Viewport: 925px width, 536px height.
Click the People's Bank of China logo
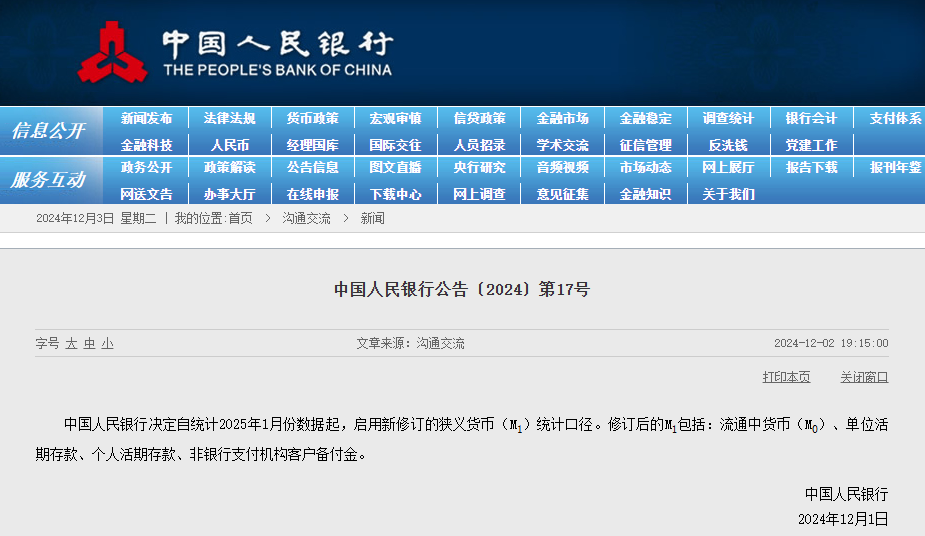112,52
